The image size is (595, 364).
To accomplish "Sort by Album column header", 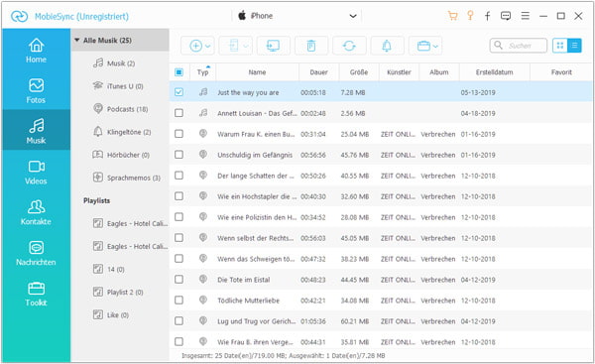I will click(x=439, y=72).
